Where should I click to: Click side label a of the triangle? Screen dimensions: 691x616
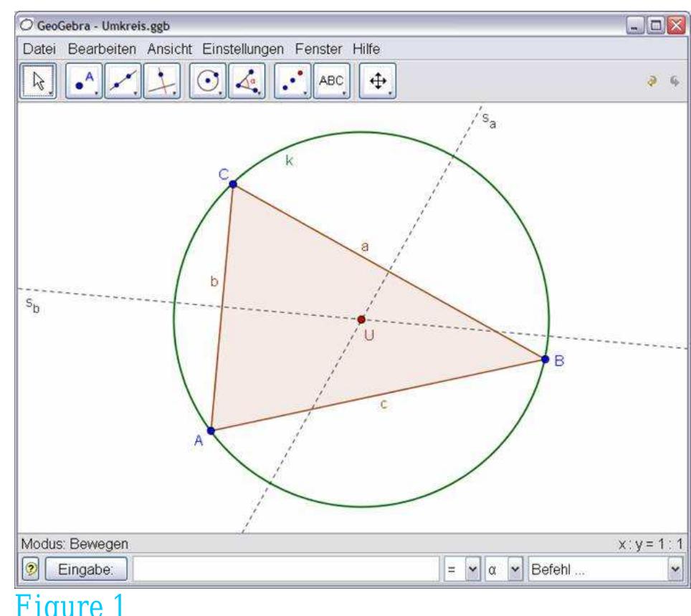[x=365, y=246]
